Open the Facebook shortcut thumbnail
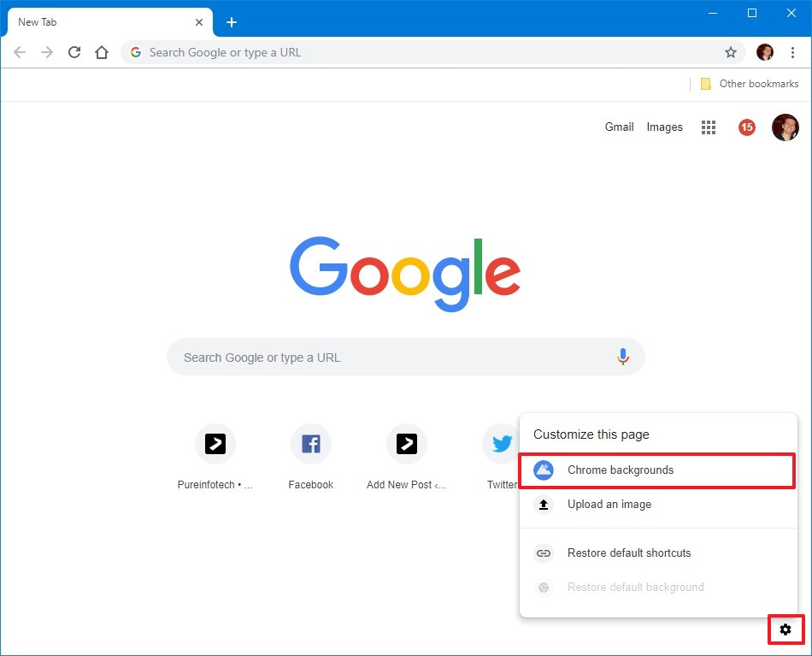Image resolution: width=812 pixels, height=656 pixels. click(310, 443)
